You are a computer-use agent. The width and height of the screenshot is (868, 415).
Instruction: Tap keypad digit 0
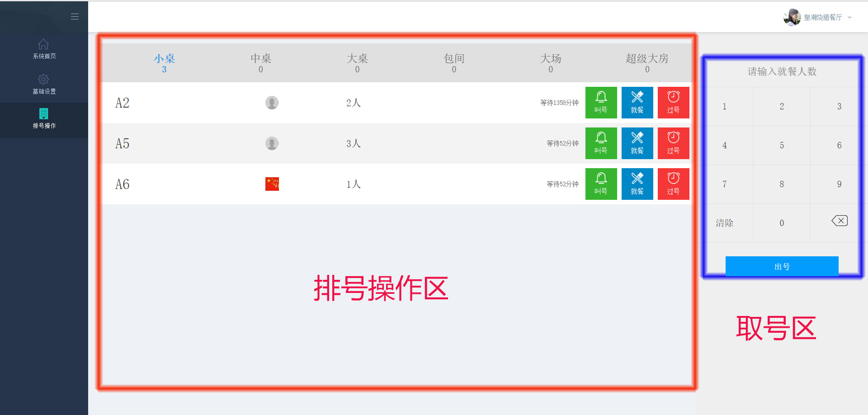click(782, 223)
